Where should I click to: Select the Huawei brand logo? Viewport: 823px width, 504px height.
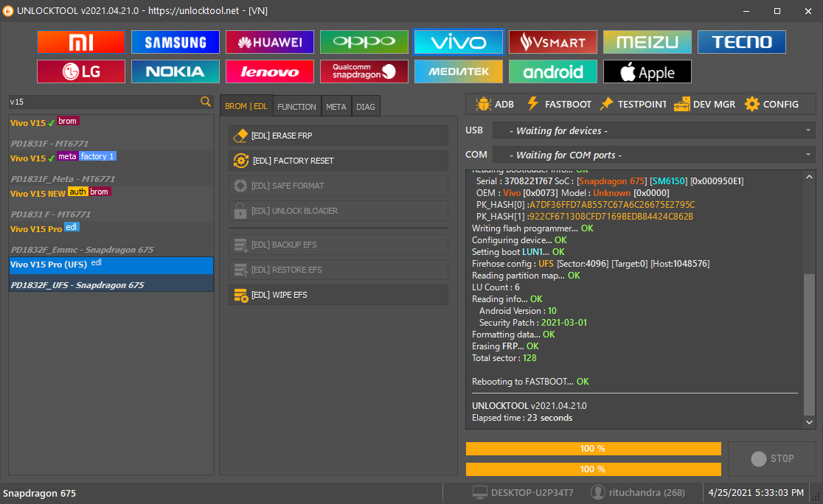click(x=270, y=42)
